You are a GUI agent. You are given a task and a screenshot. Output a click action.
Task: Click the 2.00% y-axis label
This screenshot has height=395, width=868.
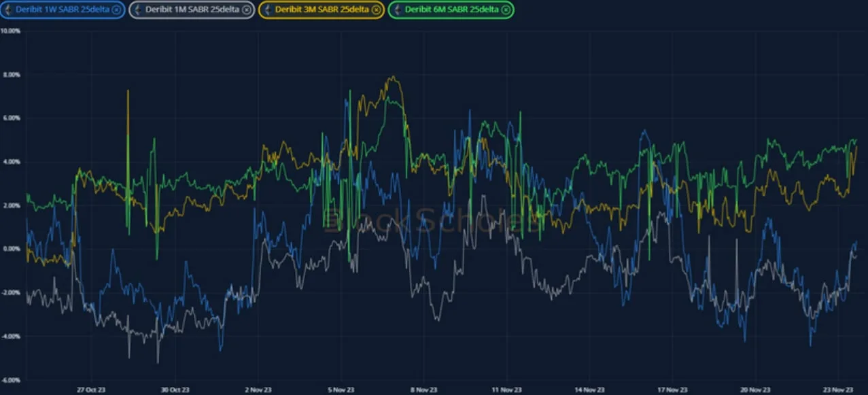pos(12,205)
